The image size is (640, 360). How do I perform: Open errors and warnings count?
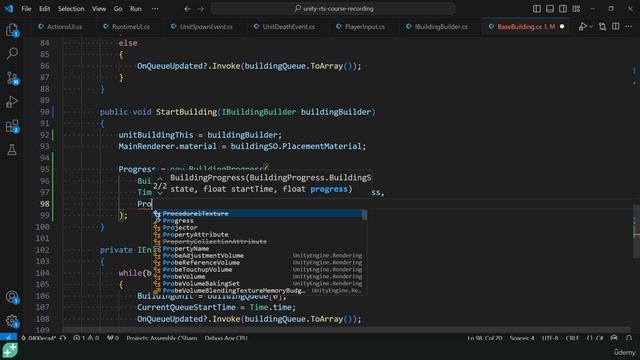[x=86, y=338]
